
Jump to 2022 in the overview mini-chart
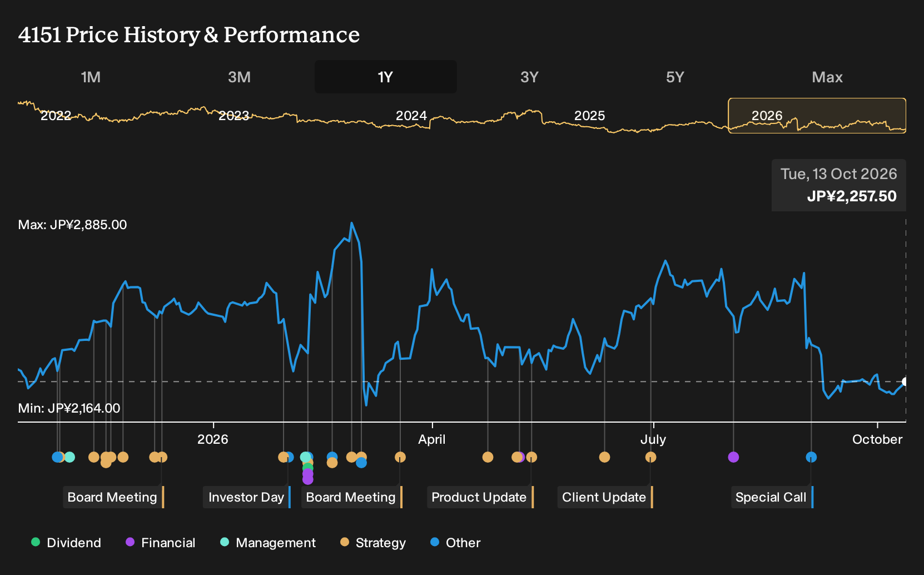pyautogui.click(x=56, y=116)
